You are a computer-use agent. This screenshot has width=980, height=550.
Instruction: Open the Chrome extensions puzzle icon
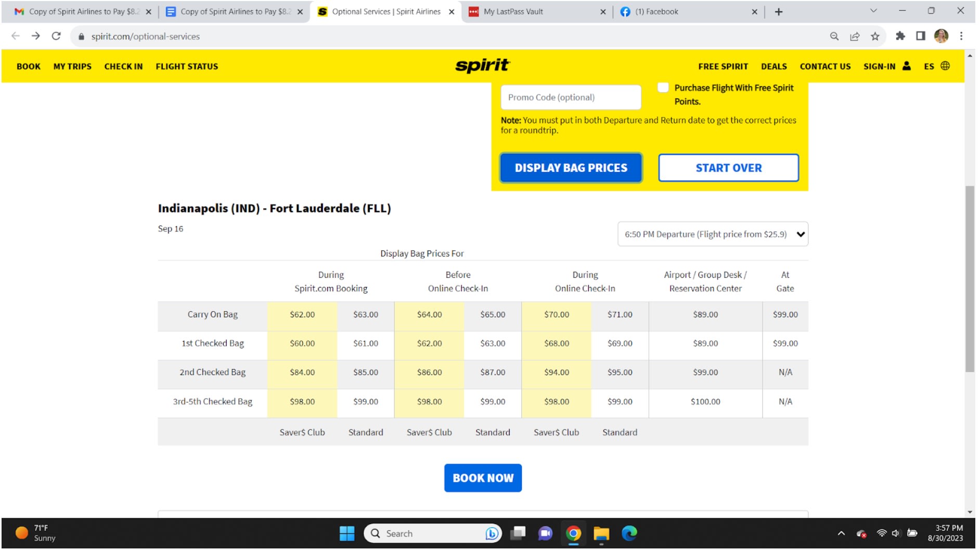pyautogui.click(x=900, y=36)
